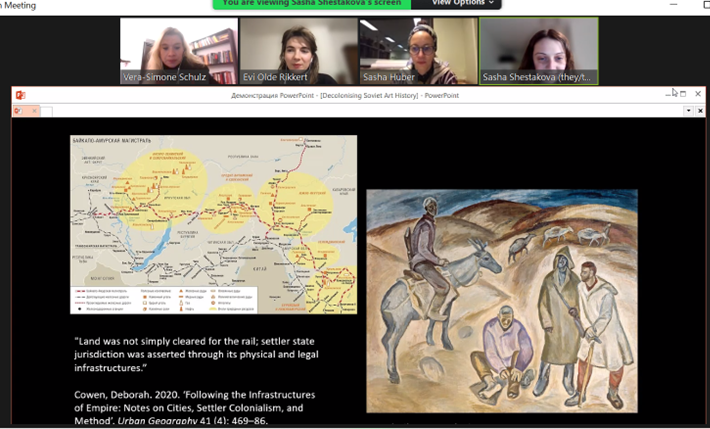Close the small PowerPoint document tab
Screen dimensions: 710x429
tap(34, 111)
